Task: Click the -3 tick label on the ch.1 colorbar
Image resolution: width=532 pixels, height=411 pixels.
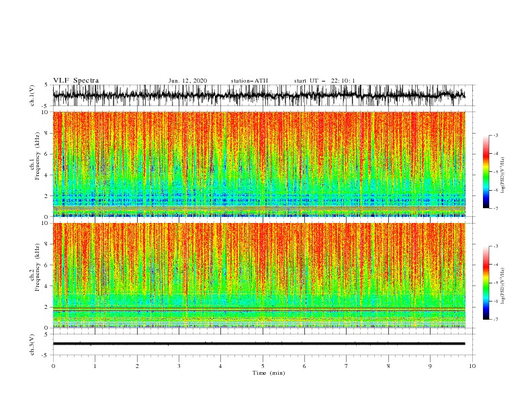Action: [496, 135]
